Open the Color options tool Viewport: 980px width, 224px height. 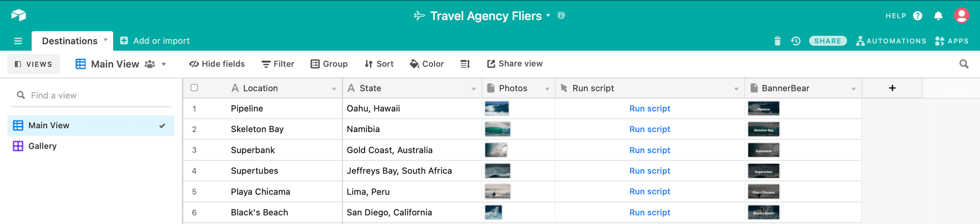pyautogui.click(x=427, y=64)
